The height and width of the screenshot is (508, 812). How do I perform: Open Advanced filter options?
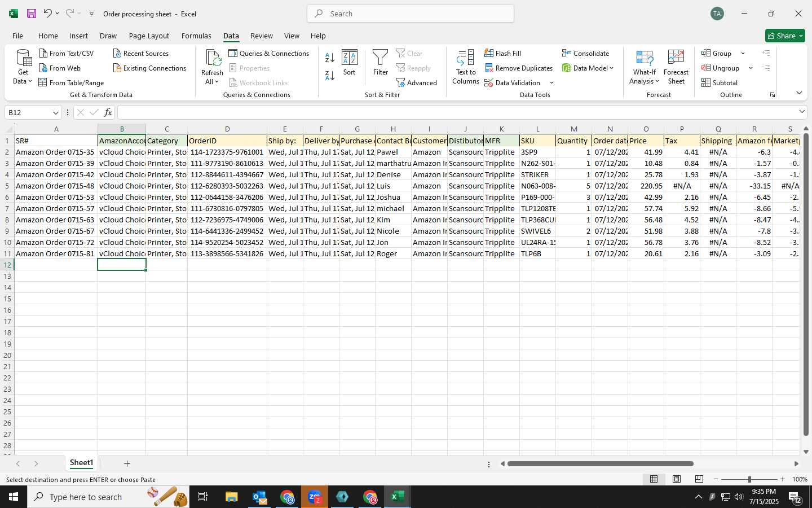(417, 82)
